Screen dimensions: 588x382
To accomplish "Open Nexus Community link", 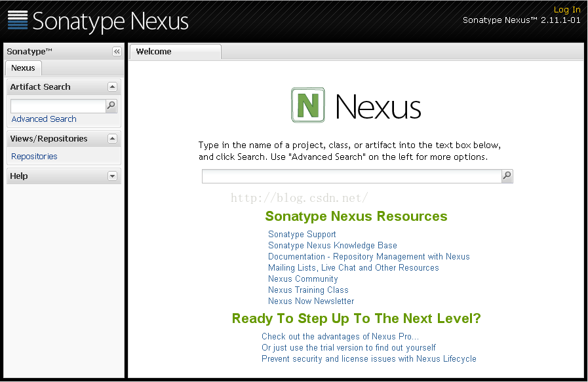I will [303, 279].
